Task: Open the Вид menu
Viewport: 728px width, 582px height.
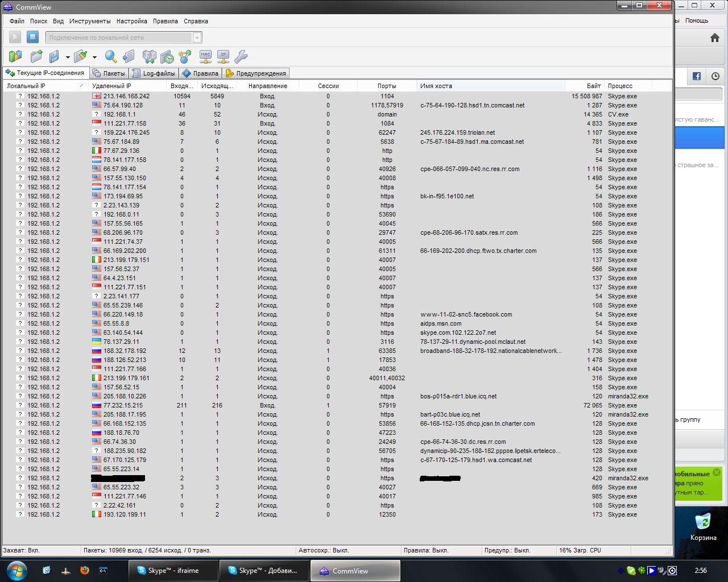Action: pyautogui.click(x=58, y=21)
